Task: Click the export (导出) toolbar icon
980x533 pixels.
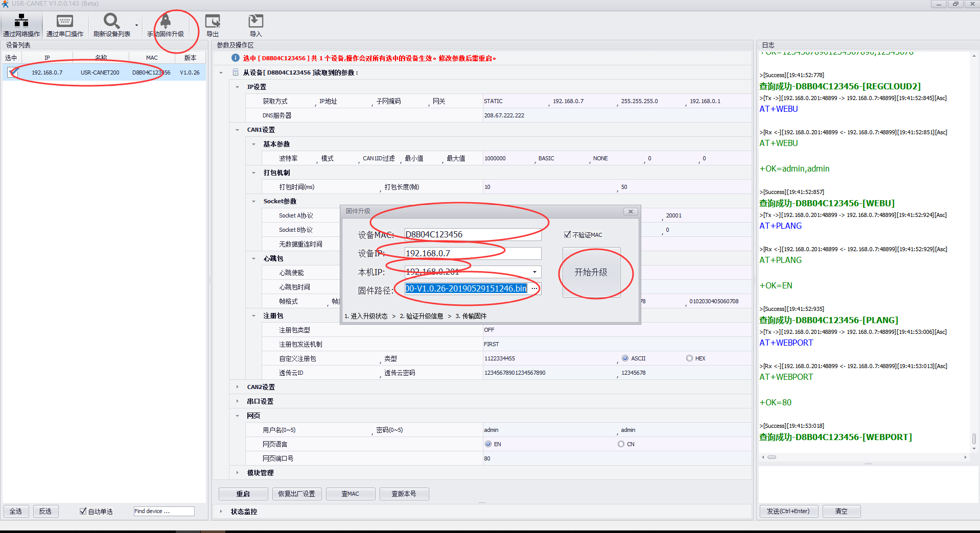Action: pyautogui.click(x=213, y=21)
